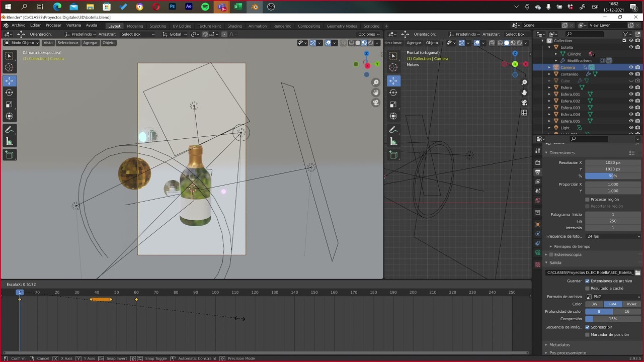Enable Marcador de posición checkbox
Image resolution: width=644 pixels, height=362 pixels.
pyautogui.click(x=587, y=335)
